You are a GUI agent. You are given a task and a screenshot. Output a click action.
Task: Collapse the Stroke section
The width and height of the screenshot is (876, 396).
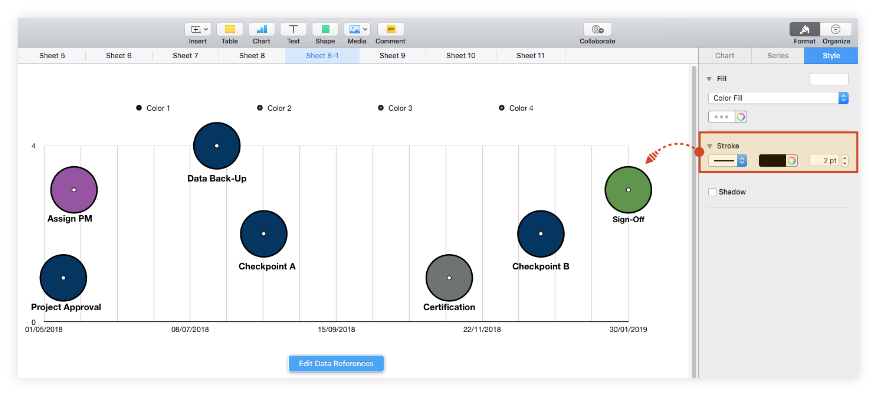point(710,146)
